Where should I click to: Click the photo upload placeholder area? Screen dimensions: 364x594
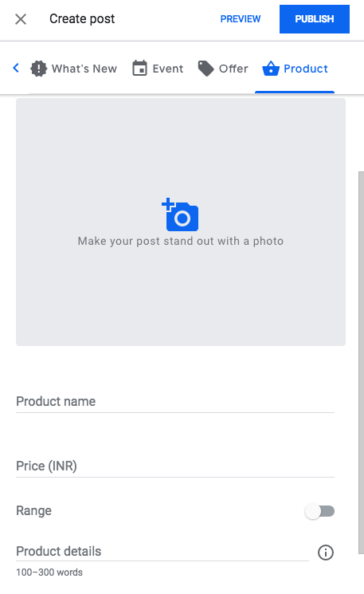click(x=181, y=222)
